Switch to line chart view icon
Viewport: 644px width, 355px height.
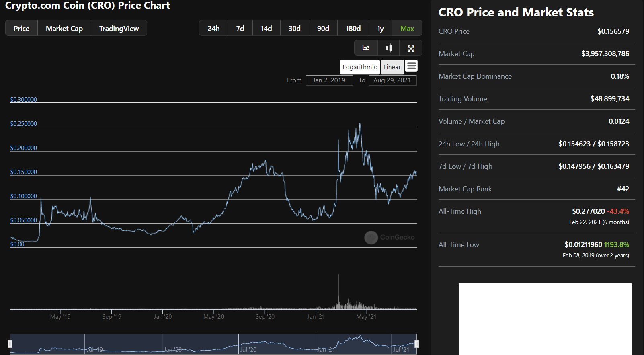click(366, 48)
